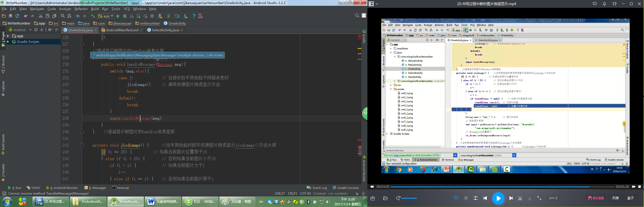This screenshot has height=207, width=644.
Task: Click player settings sliders icon
Action: point(475,198)
